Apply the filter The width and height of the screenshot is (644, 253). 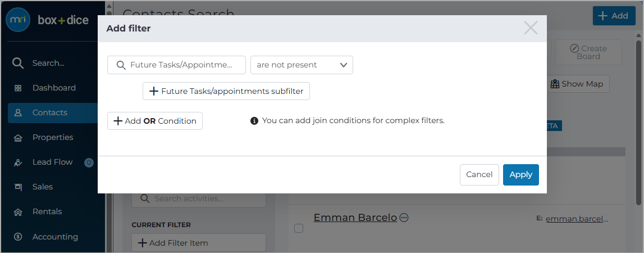pyautogui.click(x=521, y=175)
